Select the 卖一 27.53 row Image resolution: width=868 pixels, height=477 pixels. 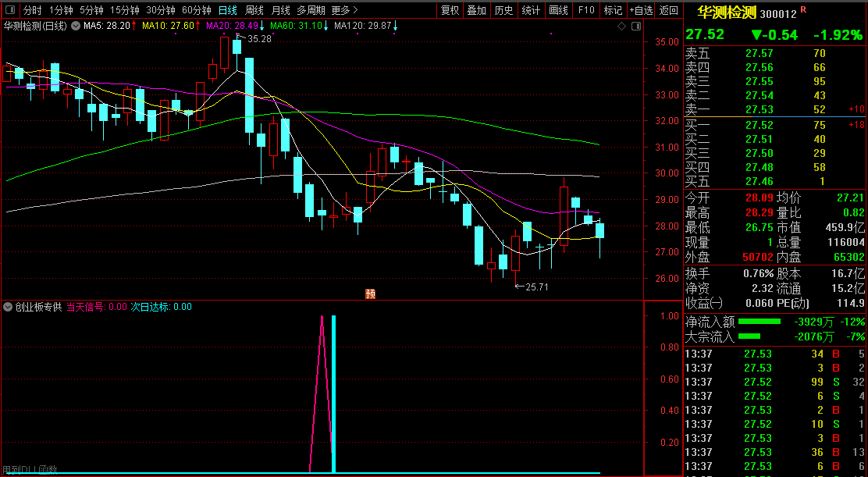(776, 109)
